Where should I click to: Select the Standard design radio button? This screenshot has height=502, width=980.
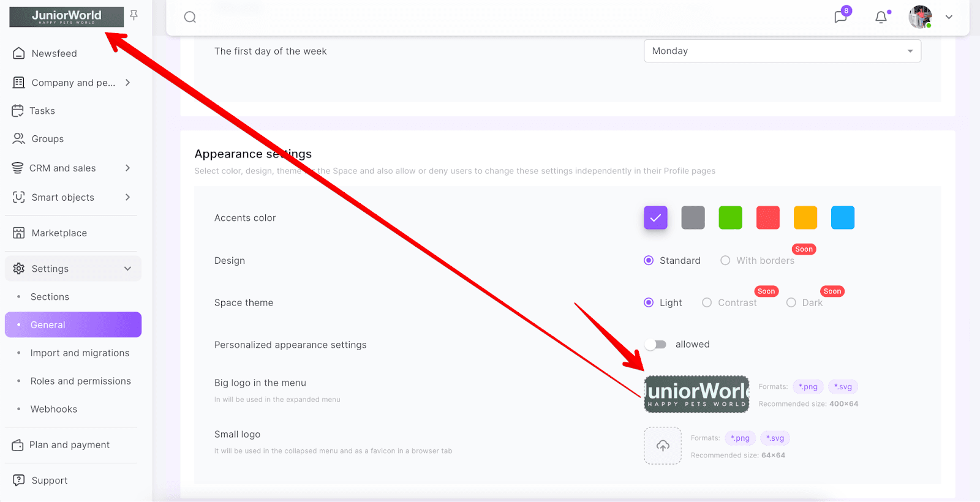tap(649, 261)
